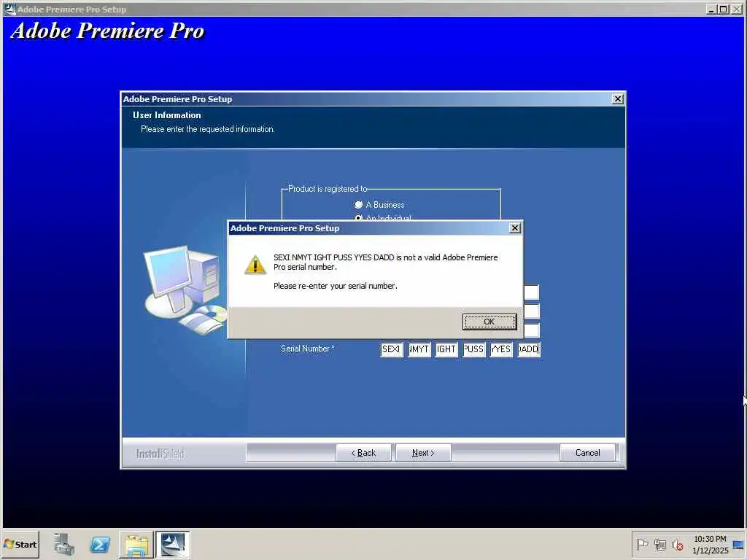
Task: Click the muted volume tray icon
Action: (678, 544)
